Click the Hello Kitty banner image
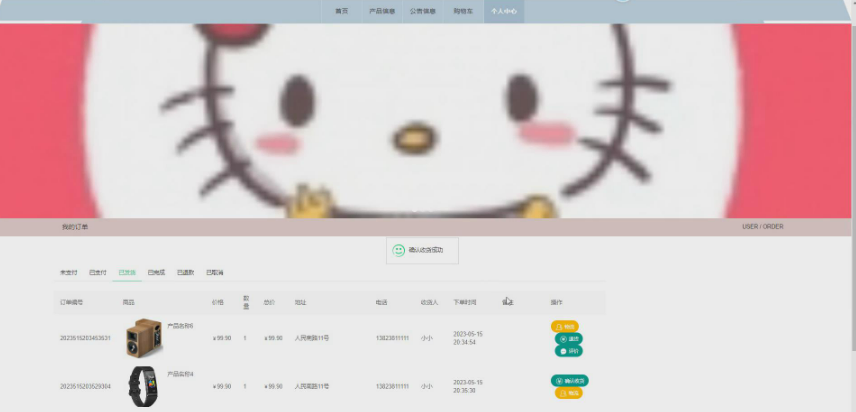Image resolution: width=856 pixels, height=412 pixels. (x=425, y=121)
